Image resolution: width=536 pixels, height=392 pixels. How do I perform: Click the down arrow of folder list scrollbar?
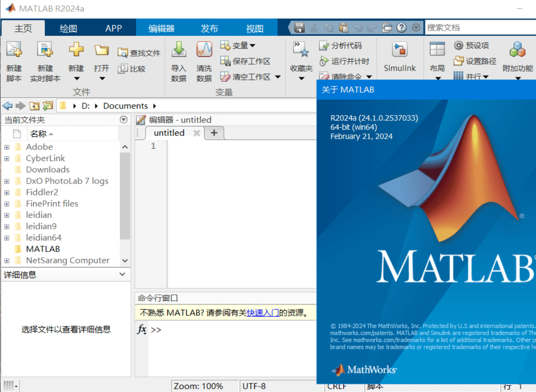(x=125, y=261)
